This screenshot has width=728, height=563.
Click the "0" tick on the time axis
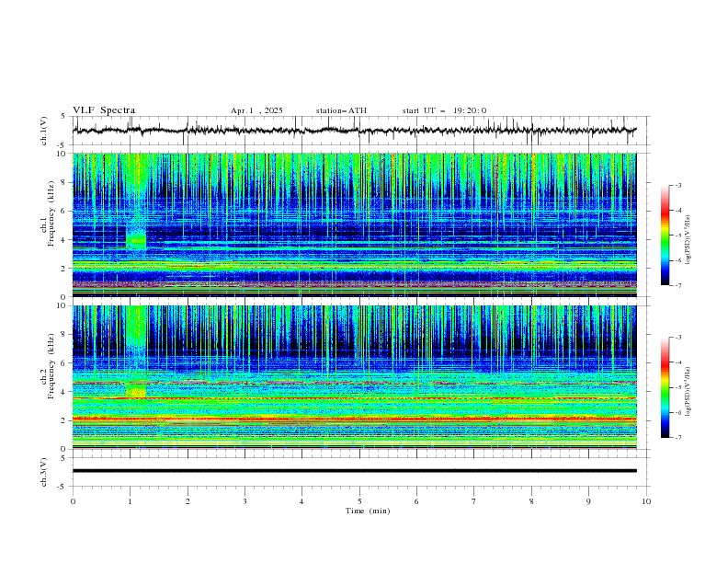pyautogui.click(x=73, y=501)
